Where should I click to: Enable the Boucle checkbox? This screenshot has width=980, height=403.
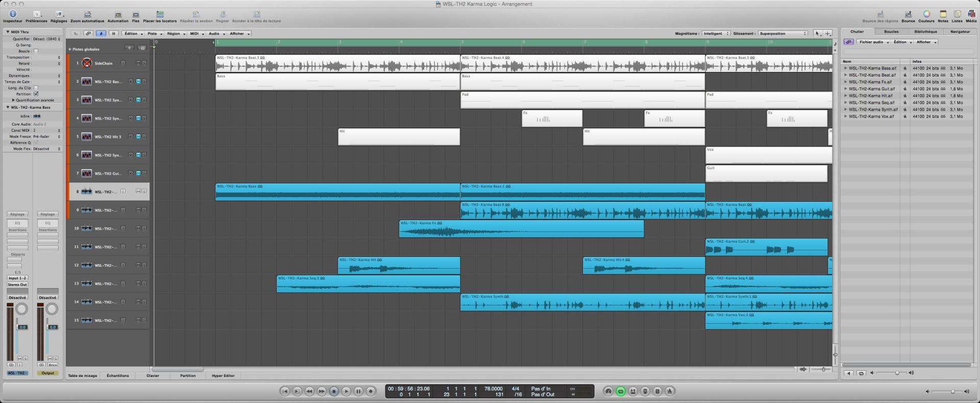point(36,51)
